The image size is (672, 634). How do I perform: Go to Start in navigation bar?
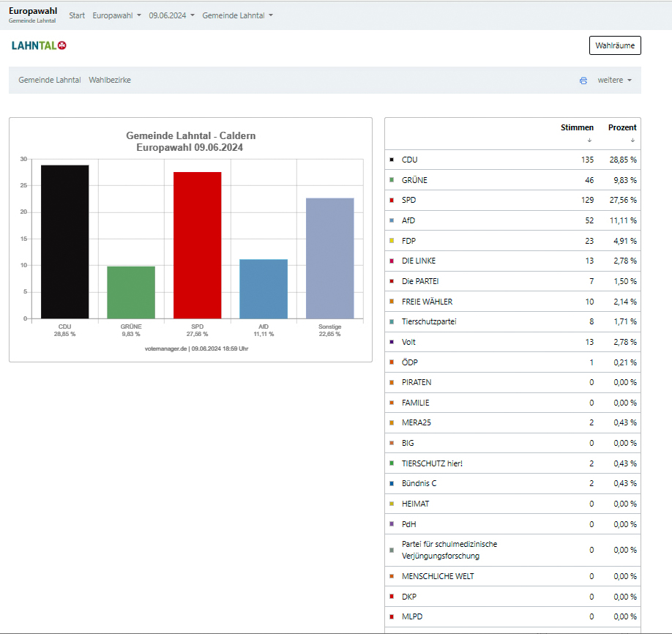tap(77, 15)
